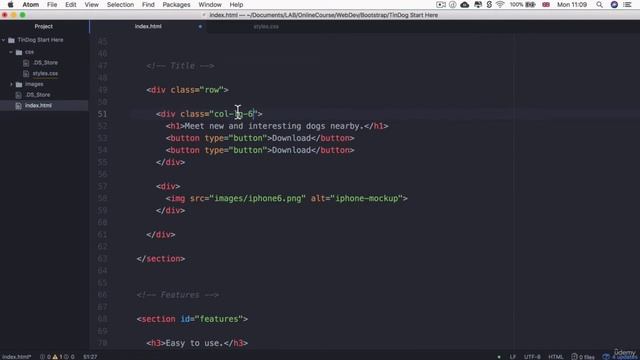Click cursor position 51:27 in status bar
Viewport: 640px width, 360px height.
(90, 357)
